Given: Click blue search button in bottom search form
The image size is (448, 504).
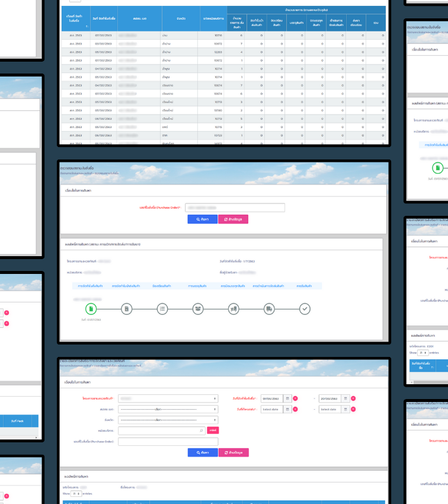Looking at the screenshot, I should click(203, 452).
